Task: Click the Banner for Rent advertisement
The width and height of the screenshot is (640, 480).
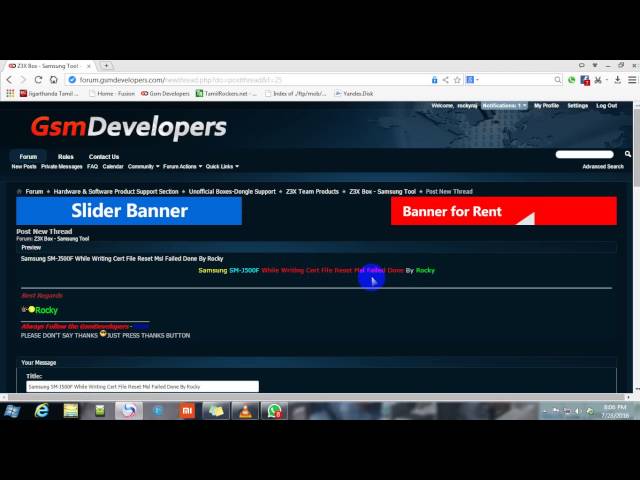Action: (504, 211)
